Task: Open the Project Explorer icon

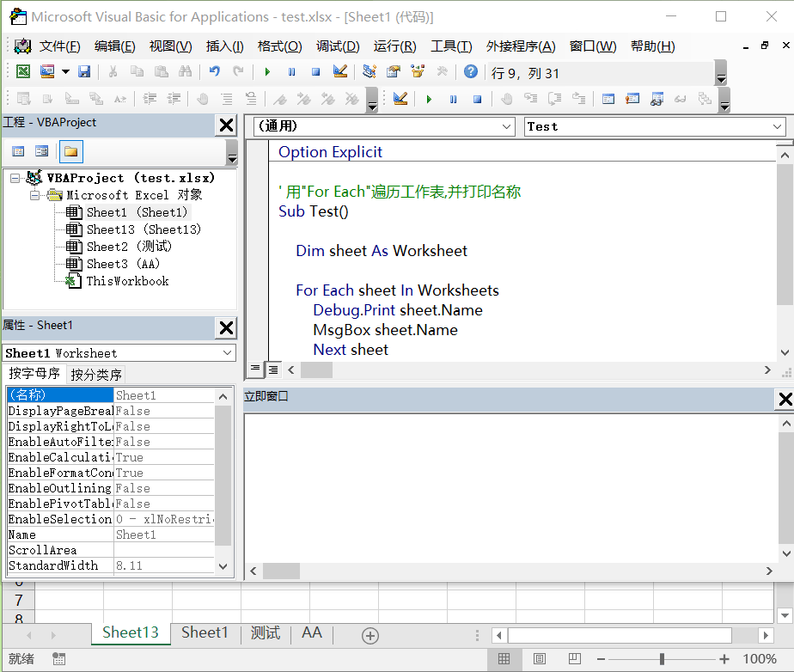Action: click(370, 71)
